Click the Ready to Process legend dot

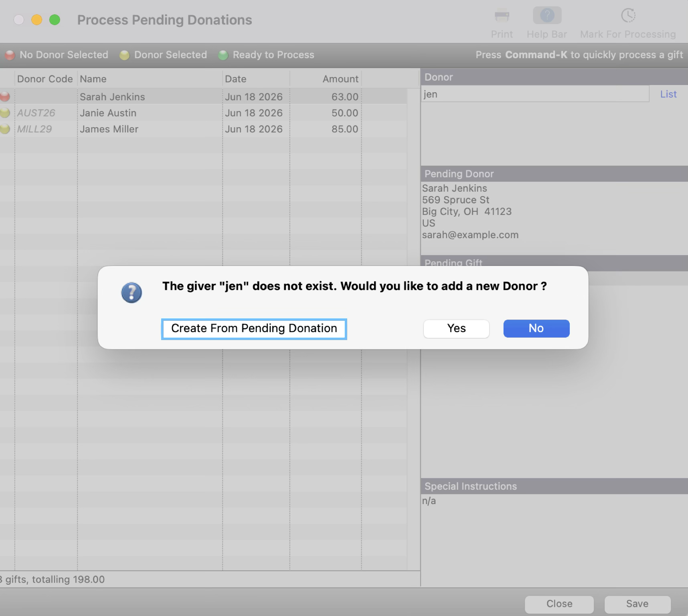coord(223,55)
